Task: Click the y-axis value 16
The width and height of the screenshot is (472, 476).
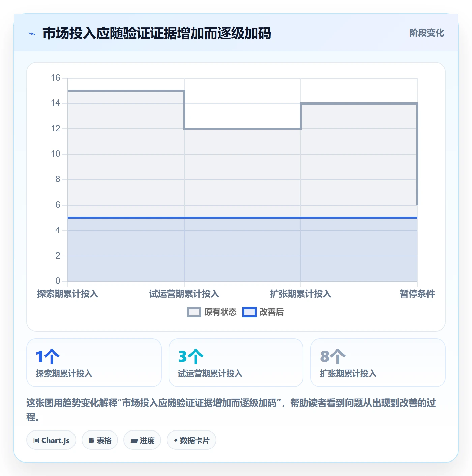Action: [56, 78]
